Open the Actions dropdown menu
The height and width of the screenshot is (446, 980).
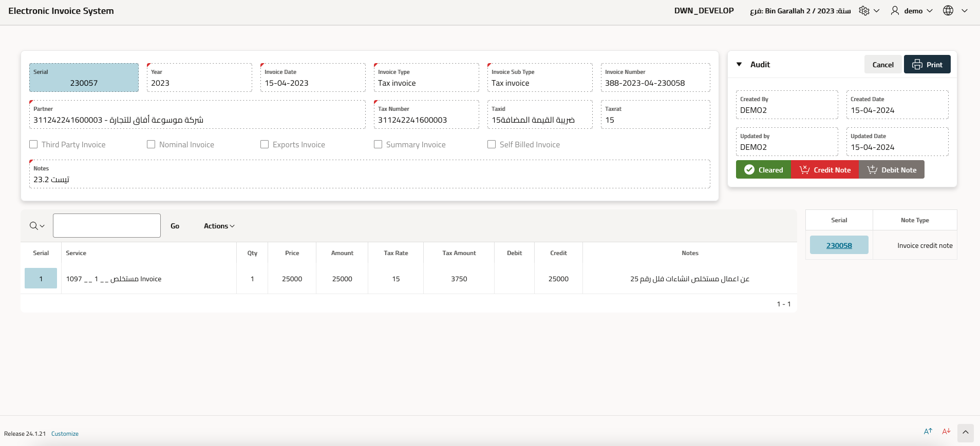(219, 226)
